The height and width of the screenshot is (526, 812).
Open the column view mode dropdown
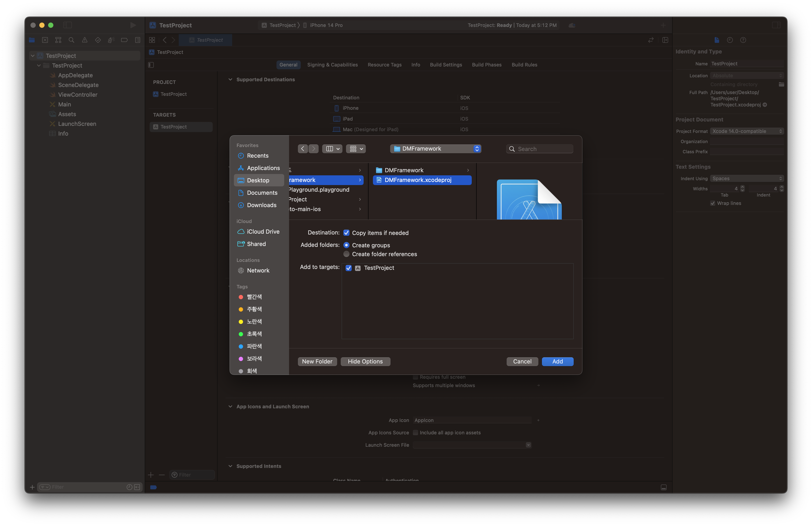[332, 149]
